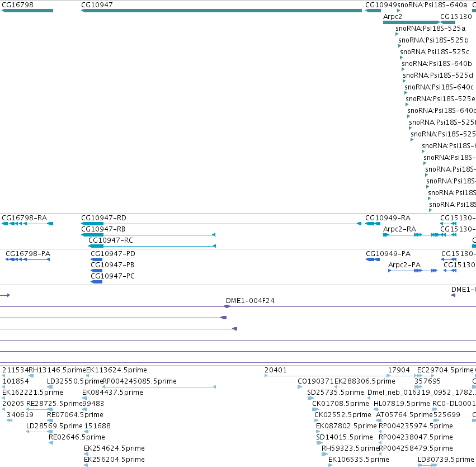The width and height of the screenshot is (476, 468).
Task: Open the CG10949-PA CDS label
Action: [388, 254]
